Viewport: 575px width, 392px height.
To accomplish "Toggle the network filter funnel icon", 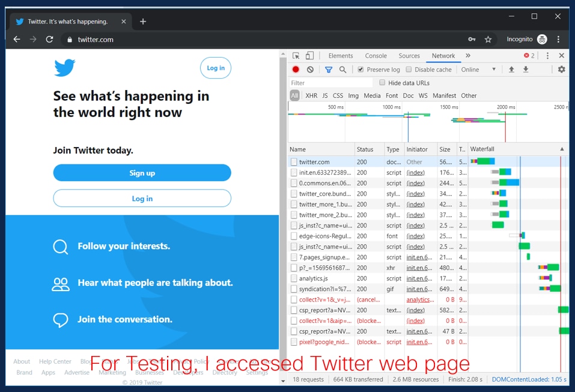I will pyautogui.click(x=329, y=70).
